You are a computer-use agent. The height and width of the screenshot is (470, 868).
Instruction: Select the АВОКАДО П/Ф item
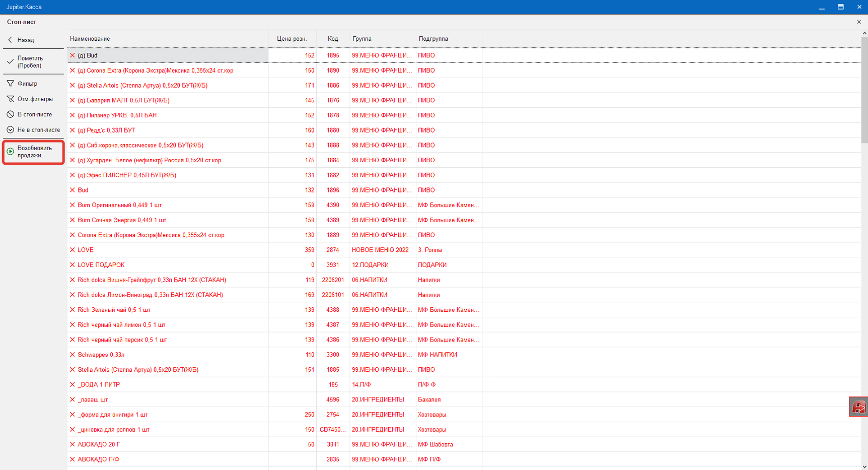[99, 459]
